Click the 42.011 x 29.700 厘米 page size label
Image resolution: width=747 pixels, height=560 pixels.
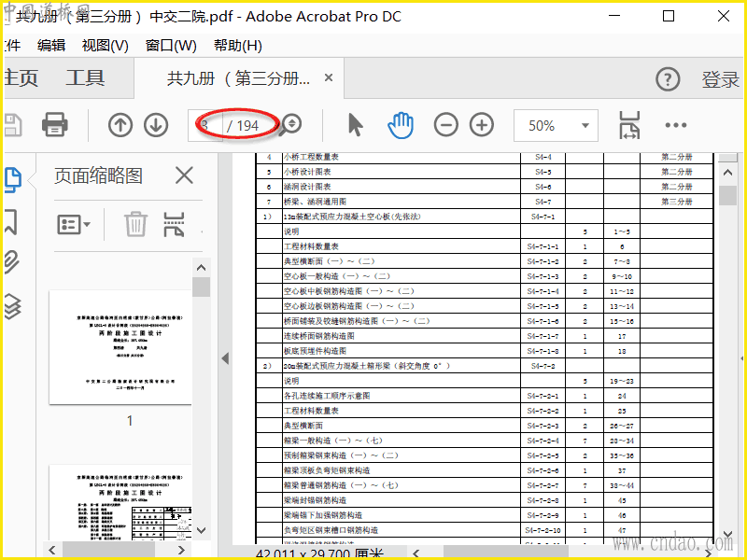pos(319,553)
